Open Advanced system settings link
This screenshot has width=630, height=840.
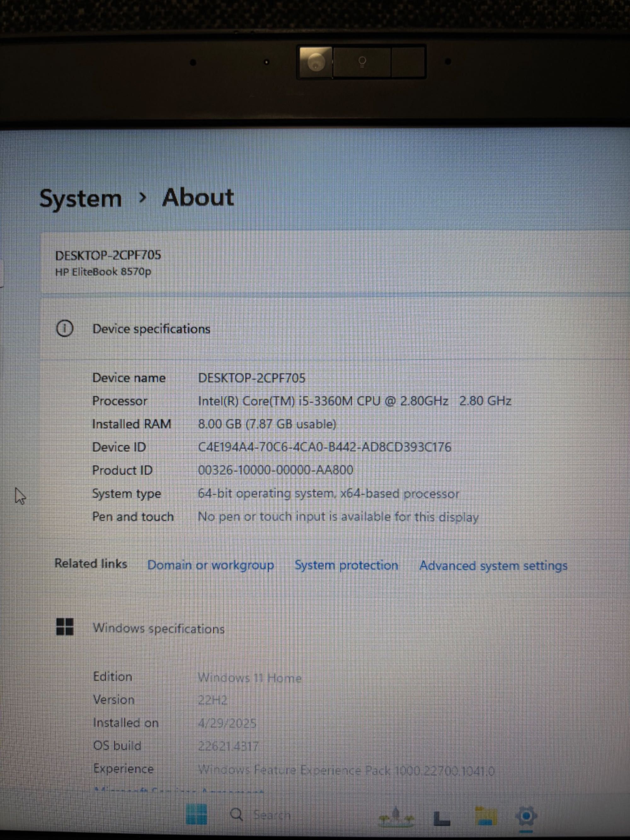click(493, 566)
